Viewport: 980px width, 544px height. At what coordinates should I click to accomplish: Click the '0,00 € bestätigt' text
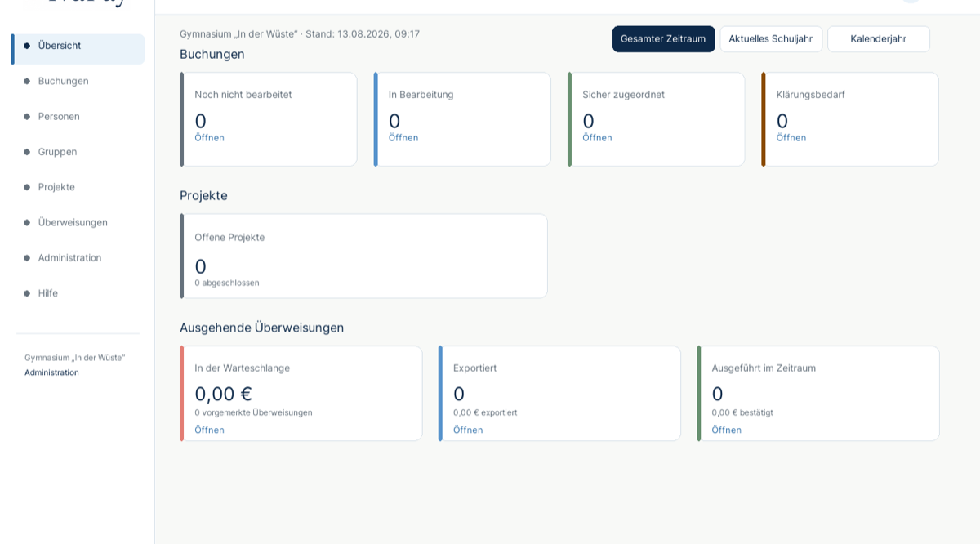click(742, 412)
